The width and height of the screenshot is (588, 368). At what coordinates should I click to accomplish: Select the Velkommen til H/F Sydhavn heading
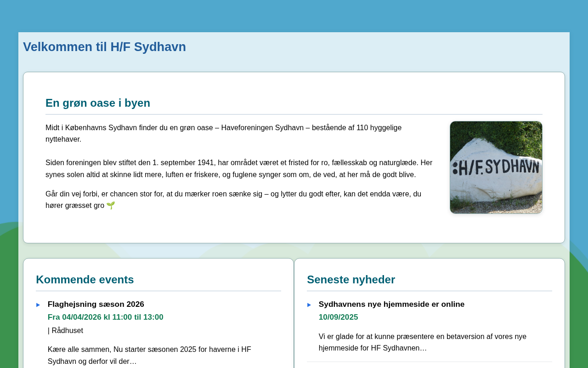click(104, 47)
